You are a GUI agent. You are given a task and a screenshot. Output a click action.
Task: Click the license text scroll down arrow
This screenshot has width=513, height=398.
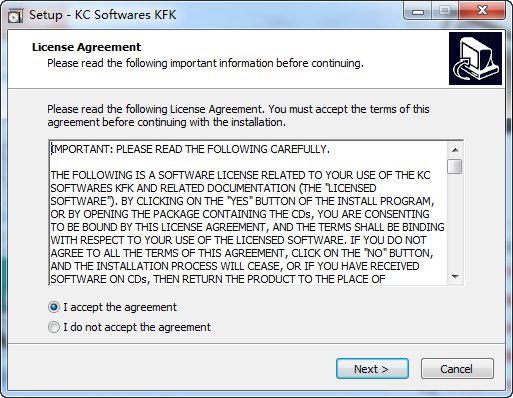tap(455, 277)
